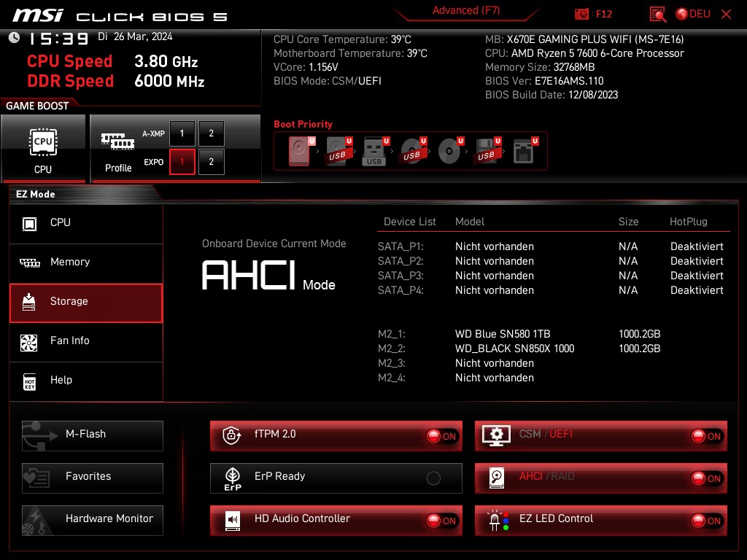Click the first USB device in Boot Priority
Image resolution: width=747 pixels, height=560 pixels.
337,151
